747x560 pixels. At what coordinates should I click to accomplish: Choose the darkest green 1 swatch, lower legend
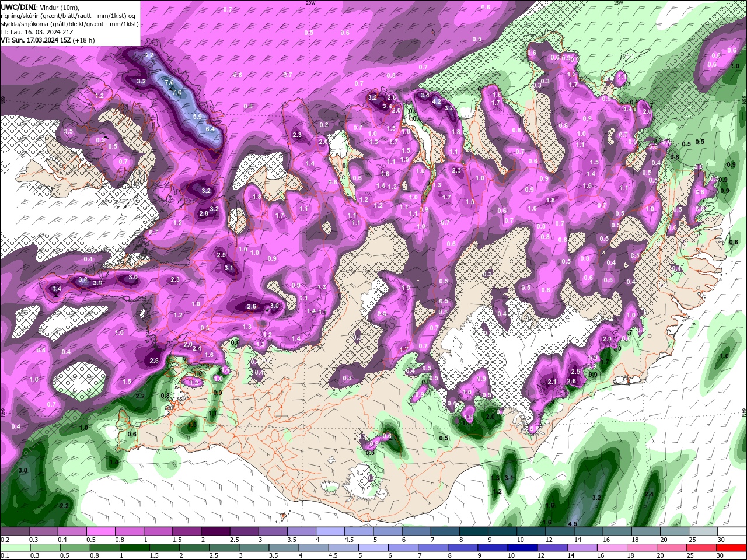pyautogui.click(x=134, y=548)
